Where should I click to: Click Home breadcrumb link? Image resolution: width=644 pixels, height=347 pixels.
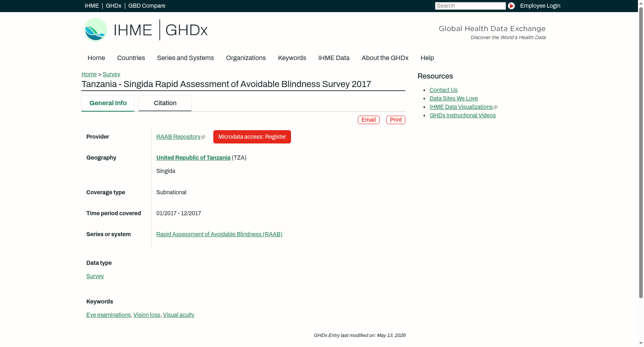point(89,74)
